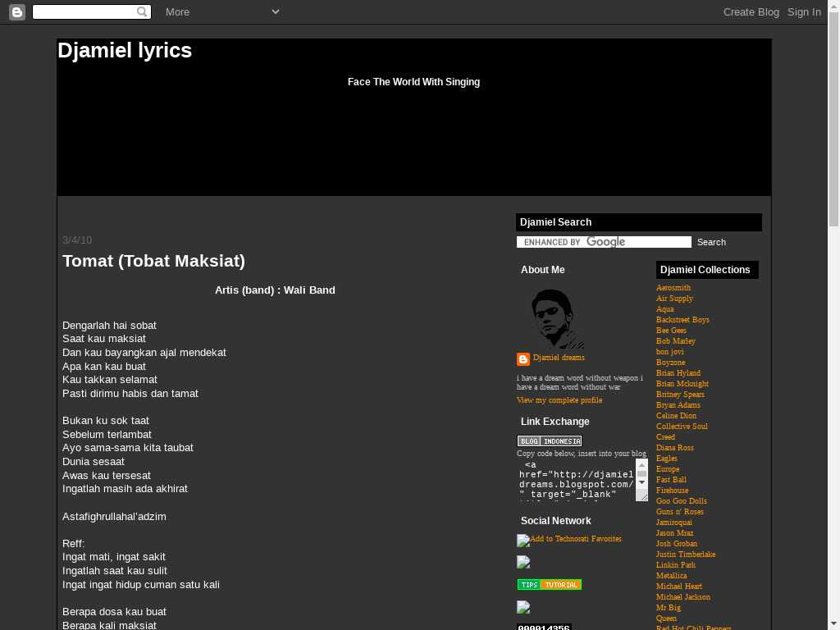This screenshot has width=840, height=630.
Task: Click the page scrollbar down arrow
Action: [x=833, y=623]
